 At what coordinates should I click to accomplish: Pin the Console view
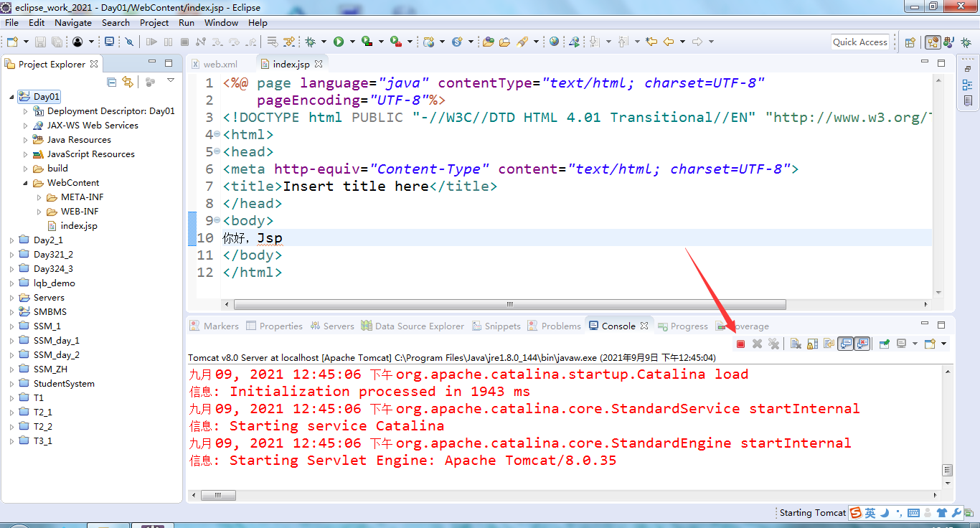pyautogui.click(x=884, y=344)
